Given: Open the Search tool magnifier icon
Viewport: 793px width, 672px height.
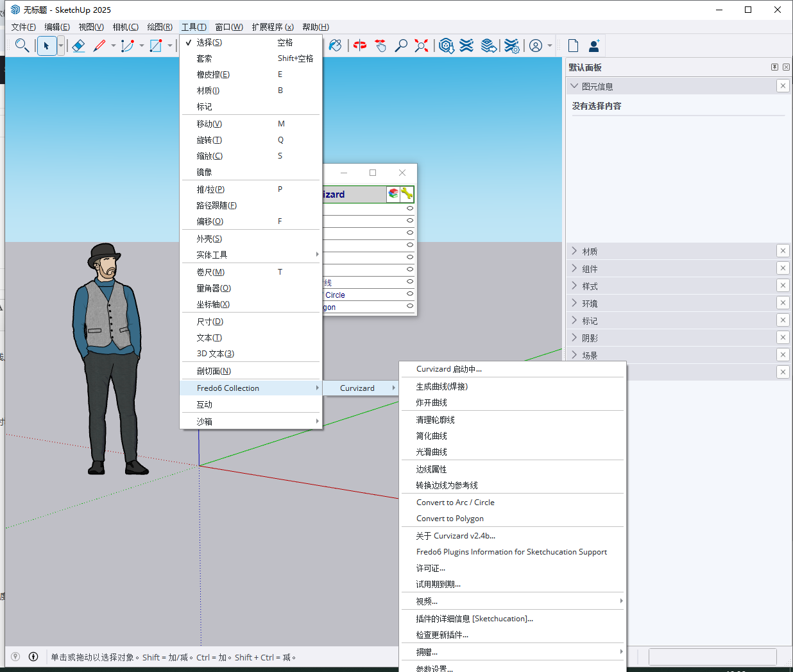Looking at the screenshot, I should point(22,46).
